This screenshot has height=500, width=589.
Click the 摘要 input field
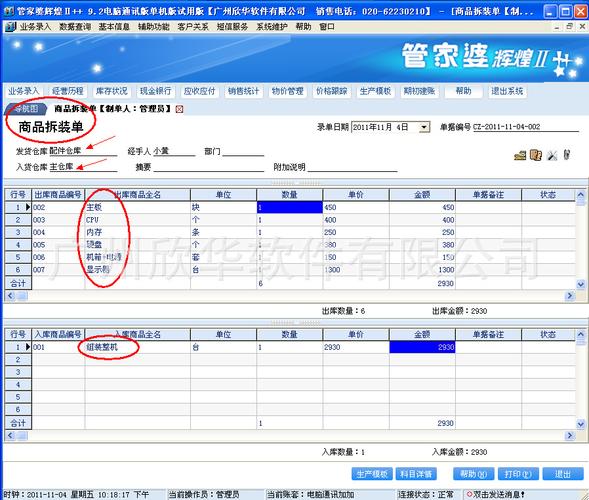point(209,167)
